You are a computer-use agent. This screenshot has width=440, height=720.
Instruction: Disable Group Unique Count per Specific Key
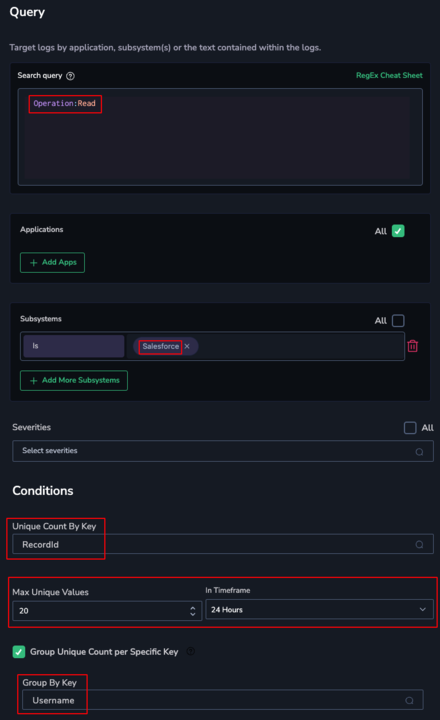[19, 652]
